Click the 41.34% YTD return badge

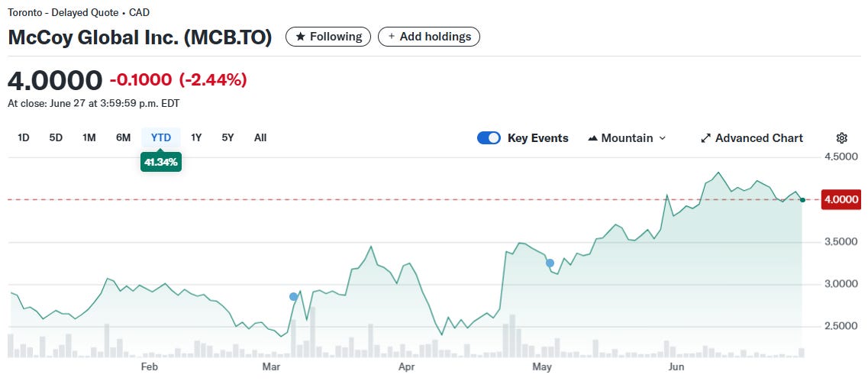pos(161,163)
